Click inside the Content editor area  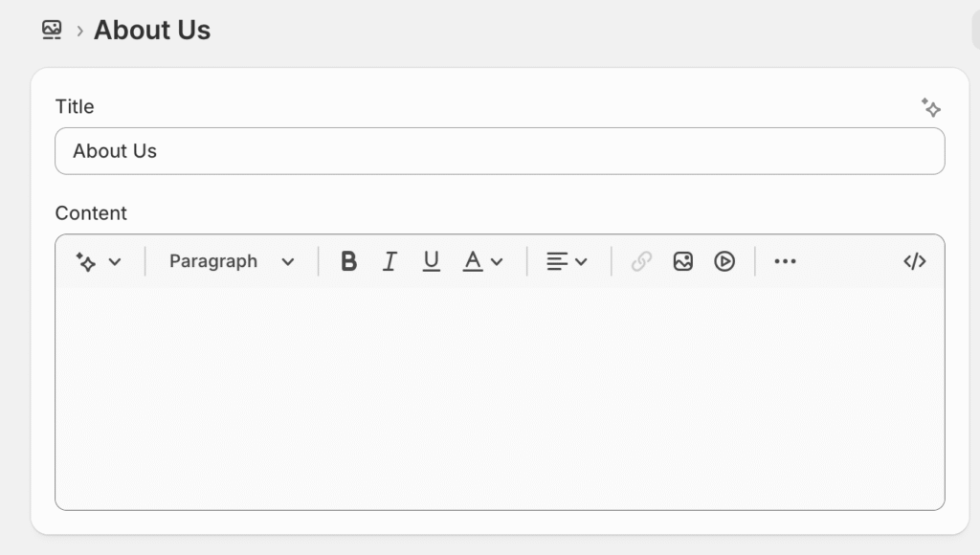[x=500, y=397]
